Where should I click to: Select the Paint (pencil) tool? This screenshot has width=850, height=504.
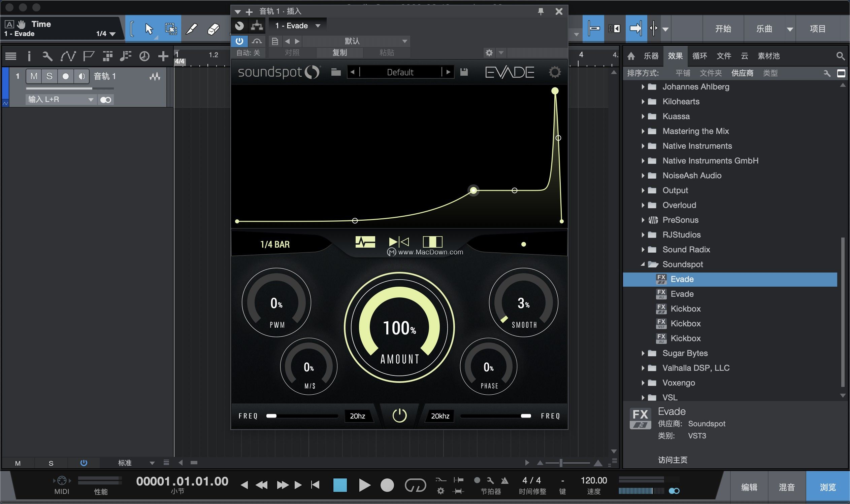(x=192, y=29)
